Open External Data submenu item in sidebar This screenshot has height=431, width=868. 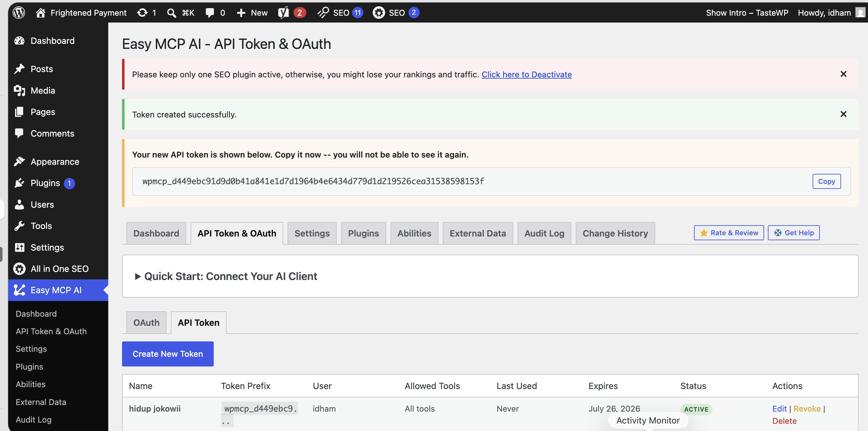(41, 402)
